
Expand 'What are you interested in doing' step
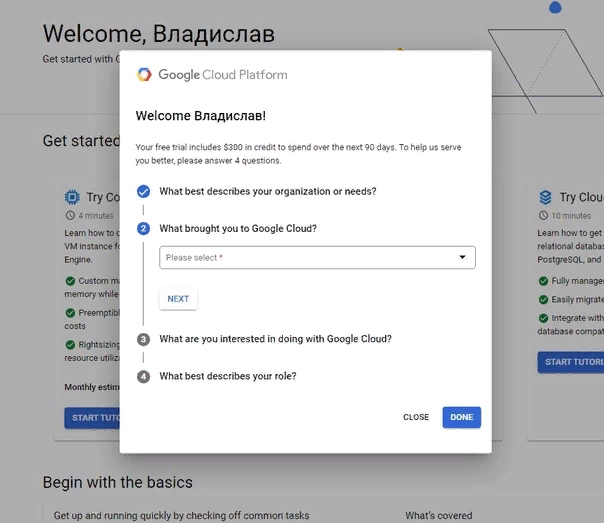pos(275,339)
